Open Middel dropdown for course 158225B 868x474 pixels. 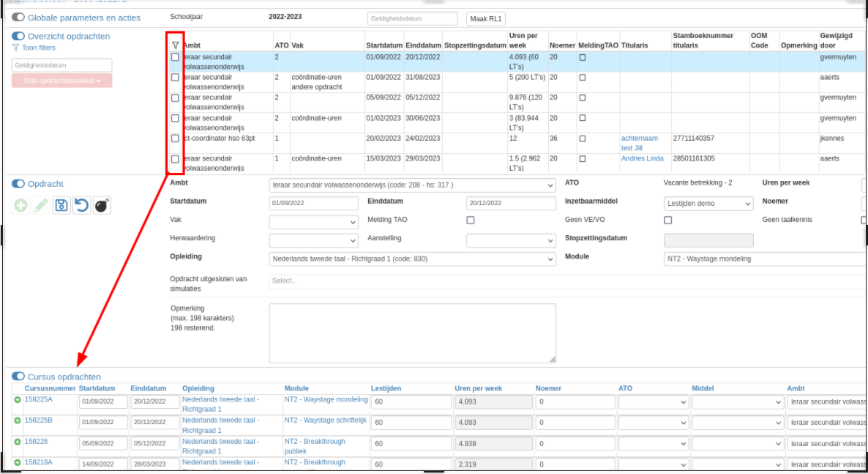click(738, 423)
